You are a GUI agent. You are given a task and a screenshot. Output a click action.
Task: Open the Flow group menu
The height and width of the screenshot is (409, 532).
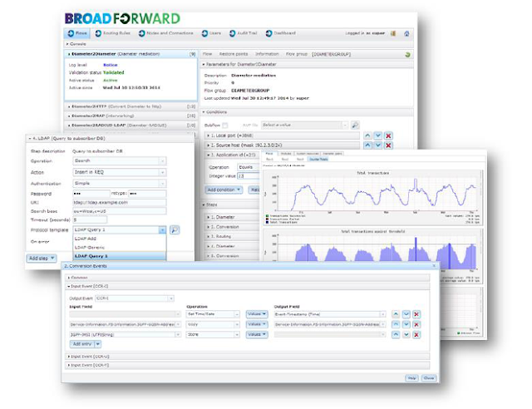coord(296,54)
